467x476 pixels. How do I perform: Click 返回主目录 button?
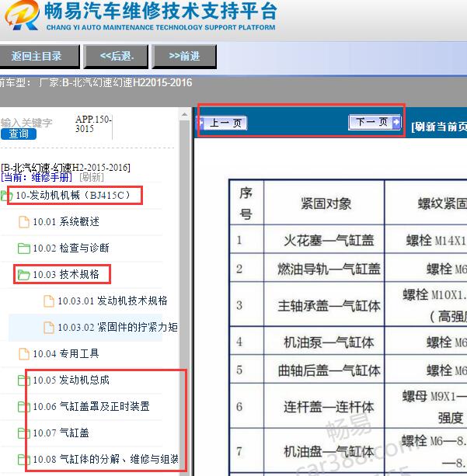click(39, 57)
